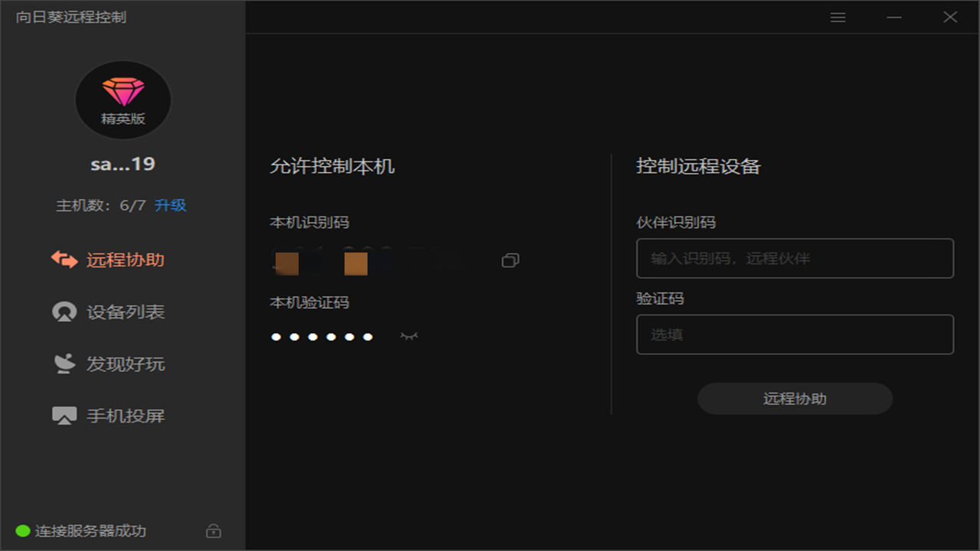Click the green connection status indicator
The height and width of the screenshot is (551, 980).
(x=23, y=530)
